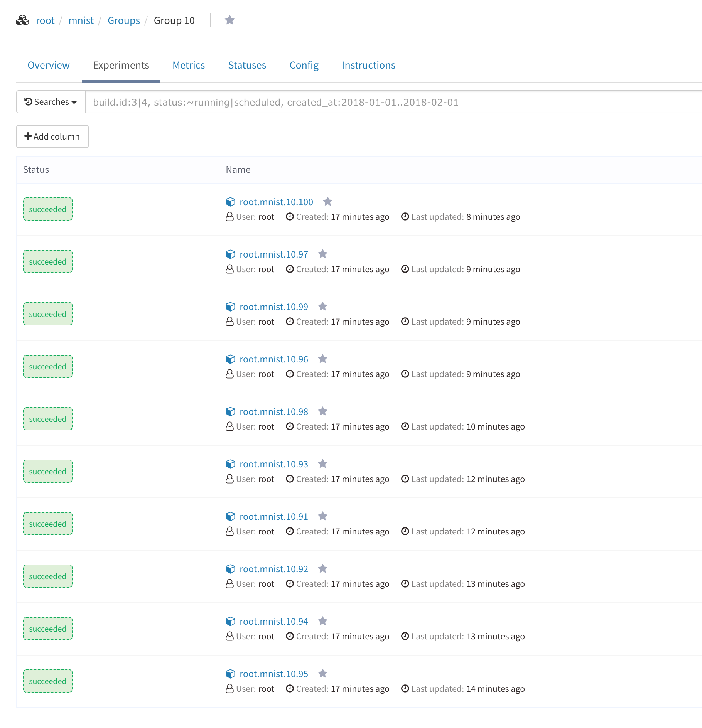Click the star icon next to root.mnist.10.95

(322, 674)
